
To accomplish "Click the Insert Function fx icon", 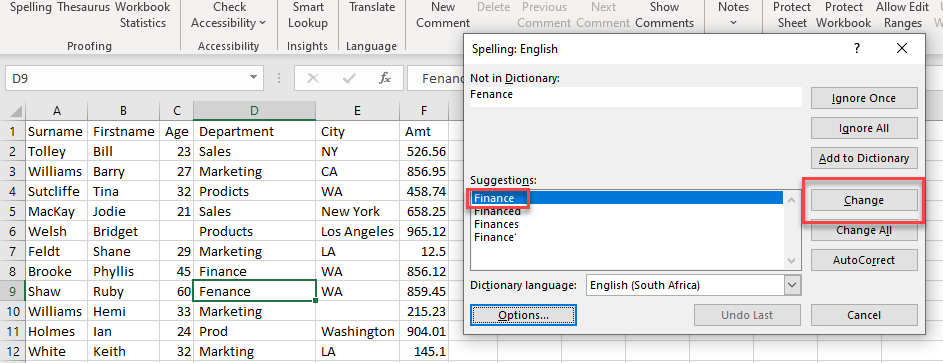I will tap(385, 78).
